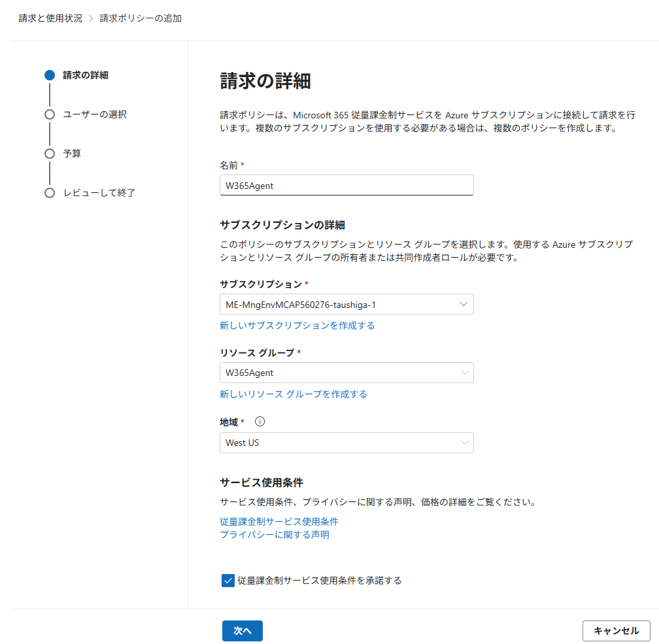Click the filled circle beside 請求の詳細
This screenshot has width=659, height=644.
click(x=50, y=75)
